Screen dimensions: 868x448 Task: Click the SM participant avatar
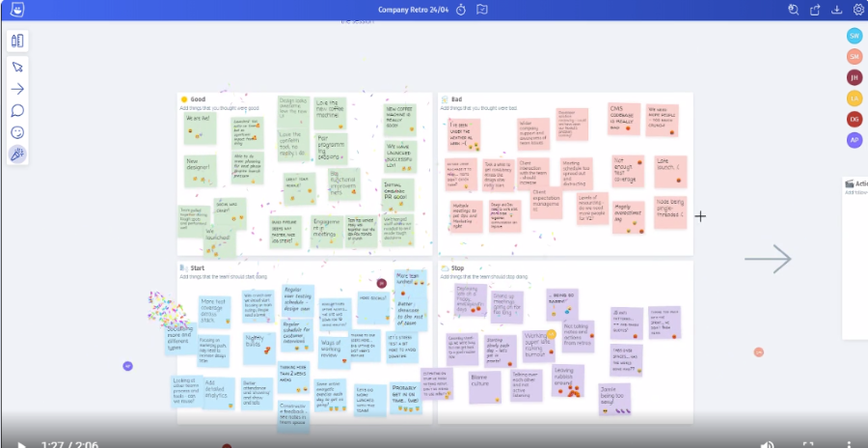pyautogui.click(x=854, y=57)
